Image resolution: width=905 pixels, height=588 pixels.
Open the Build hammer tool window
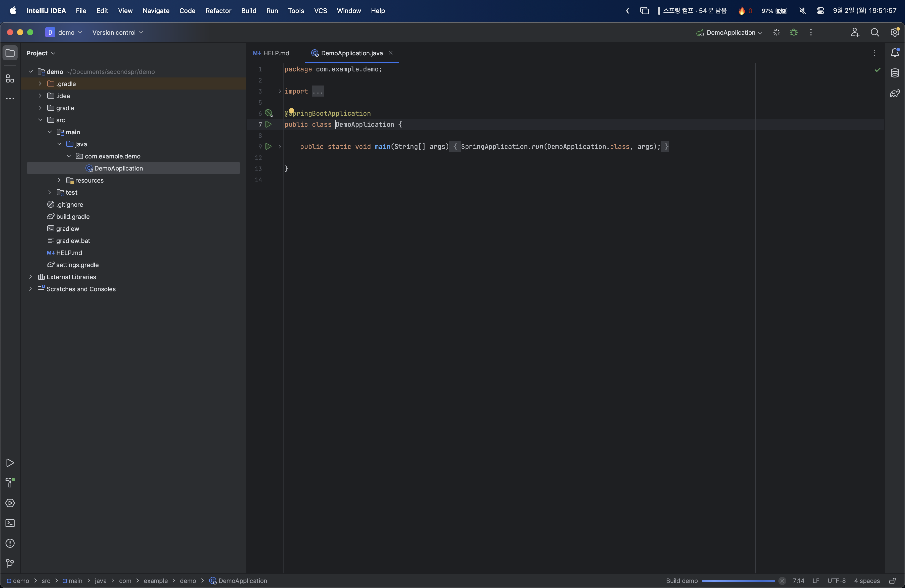(10, 483)
